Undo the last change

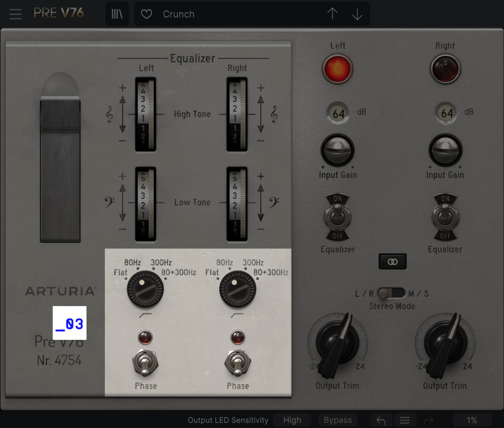(381, 420)
